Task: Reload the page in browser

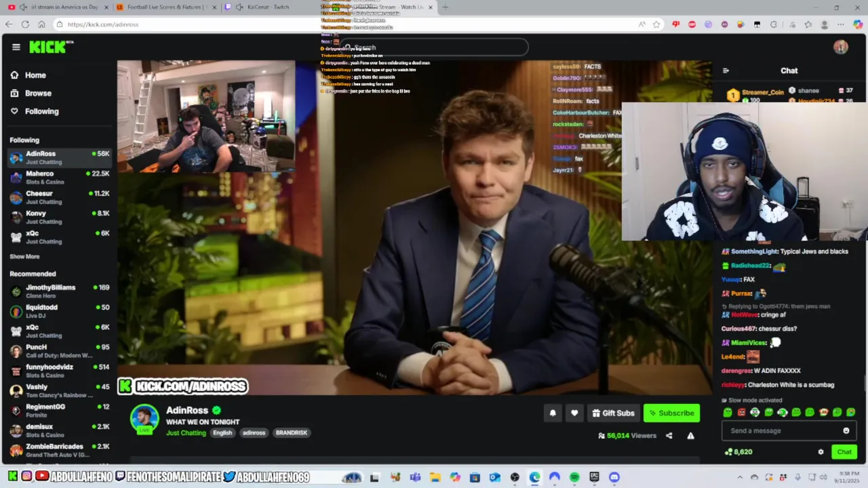Action: [25, 24]
